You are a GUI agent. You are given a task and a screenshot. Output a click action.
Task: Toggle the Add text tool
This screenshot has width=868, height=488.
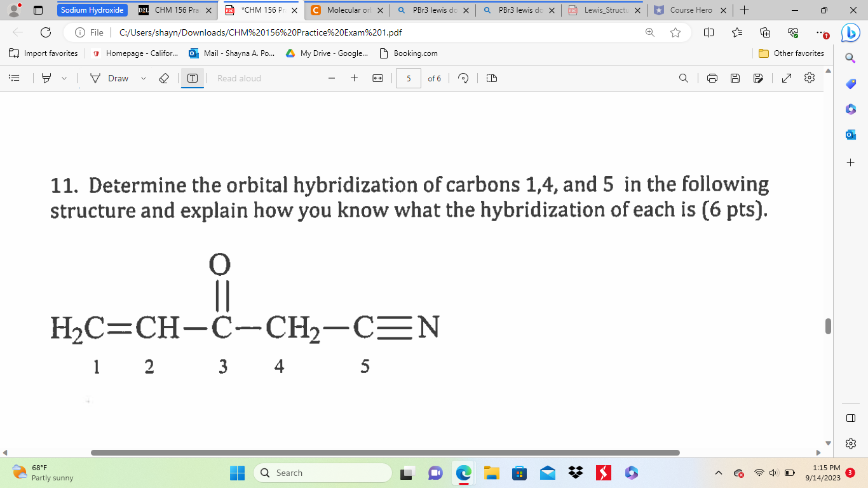click(193, 78)
